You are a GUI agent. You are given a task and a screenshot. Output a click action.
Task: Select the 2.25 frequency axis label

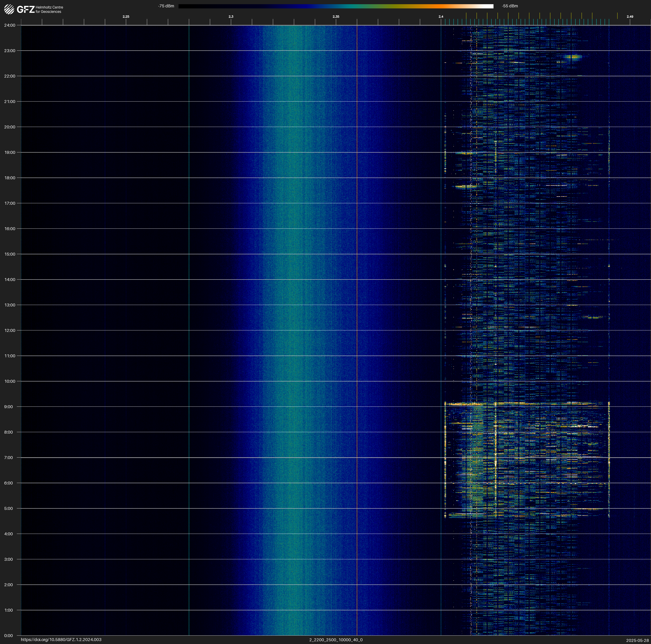point(126,17)
